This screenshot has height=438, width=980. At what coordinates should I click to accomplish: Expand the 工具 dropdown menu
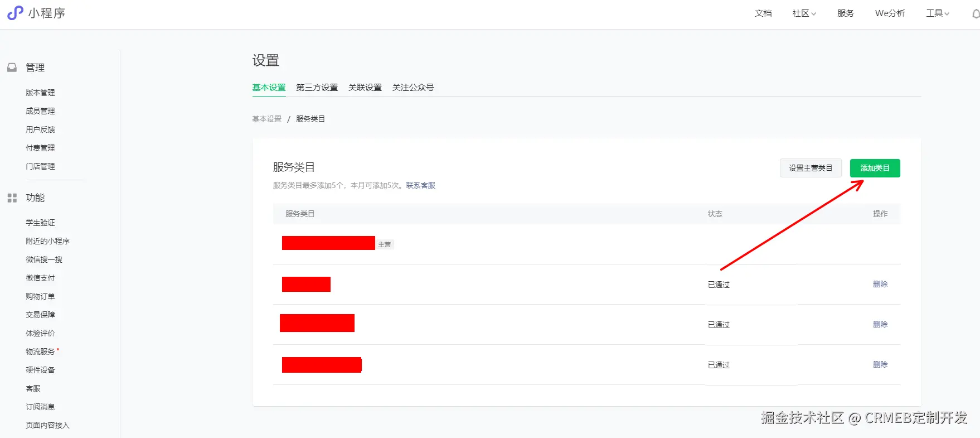click(938, 13)
